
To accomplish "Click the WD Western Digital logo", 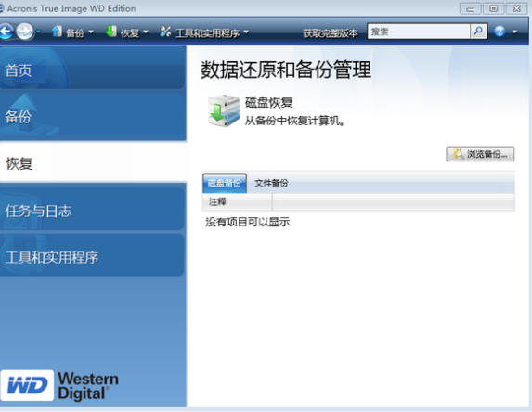I will click(59, 385).
